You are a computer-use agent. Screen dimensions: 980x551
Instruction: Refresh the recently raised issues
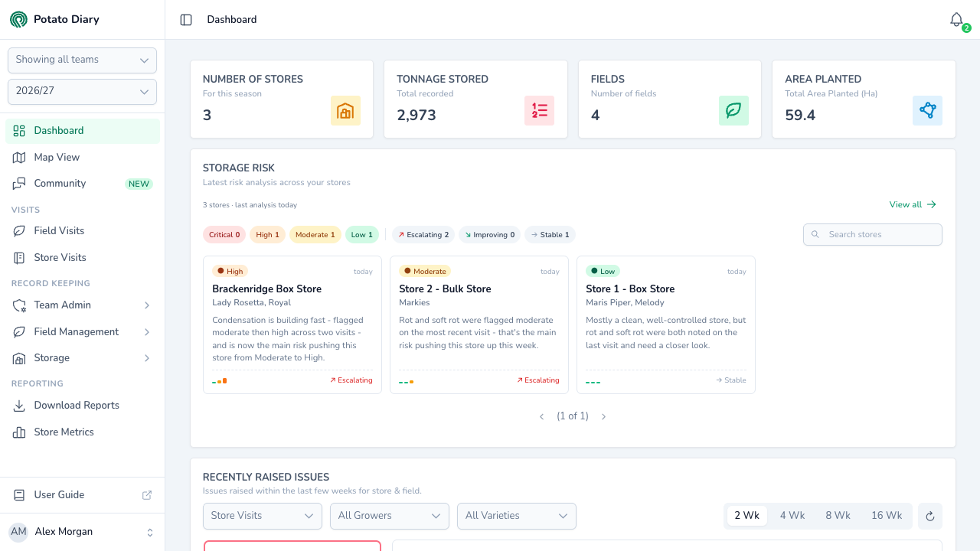(x=930, y=516)
